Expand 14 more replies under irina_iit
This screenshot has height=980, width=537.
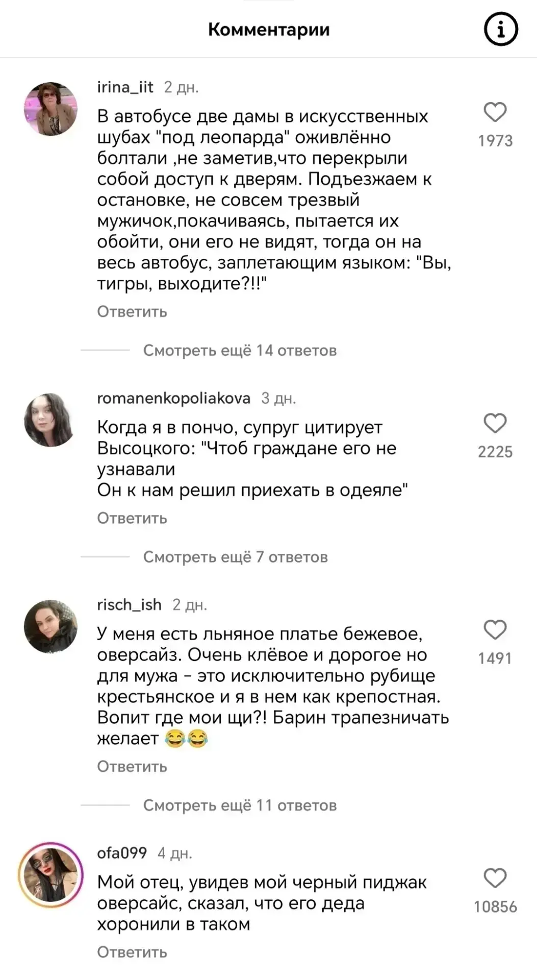pyautogui.click(x=240, y=351)
